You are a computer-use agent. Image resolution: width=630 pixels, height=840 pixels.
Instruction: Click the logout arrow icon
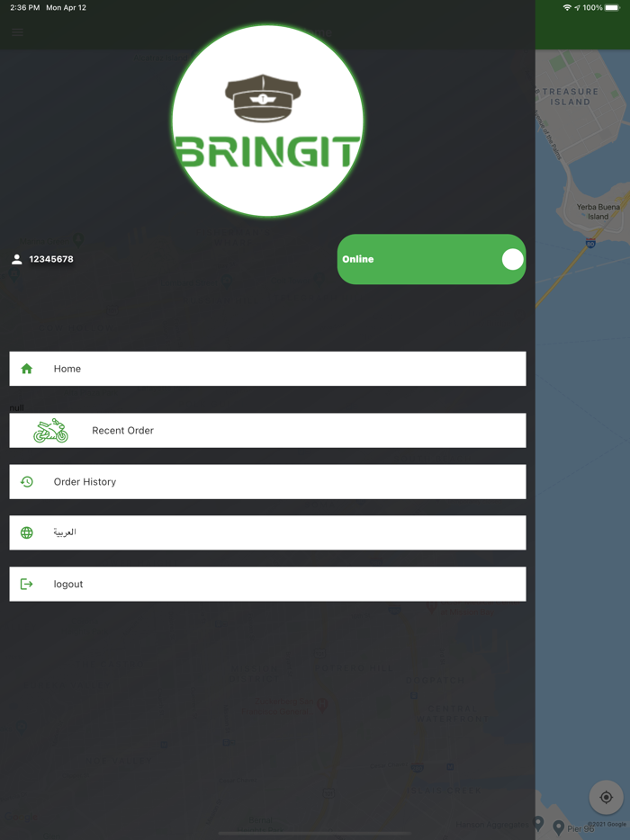point(27,584)
